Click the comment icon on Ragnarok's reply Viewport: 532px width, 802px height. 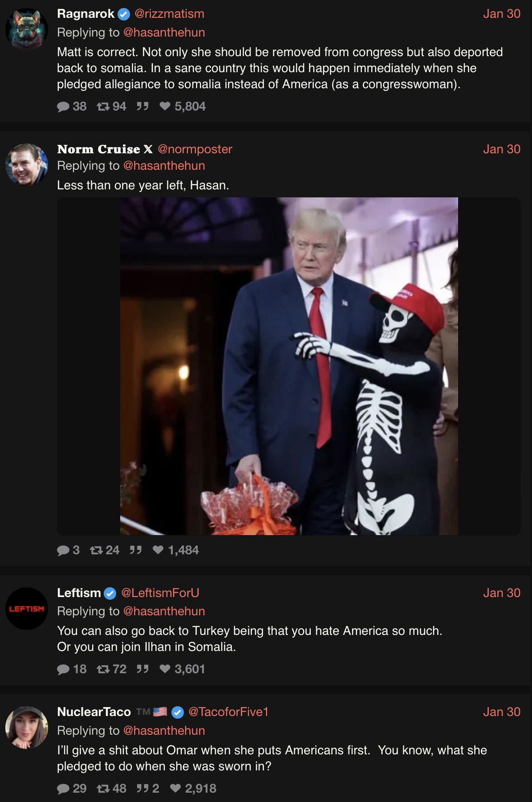(63, 106)
